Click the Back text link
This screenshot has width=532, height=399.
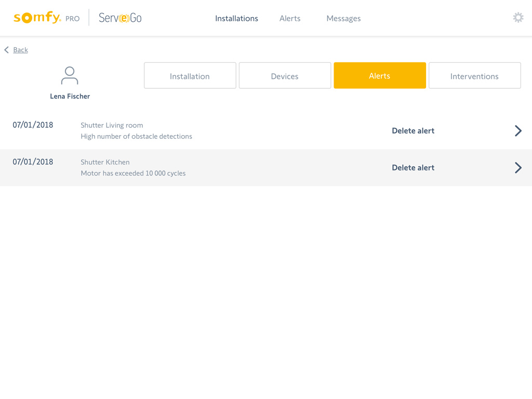[21, 50]
